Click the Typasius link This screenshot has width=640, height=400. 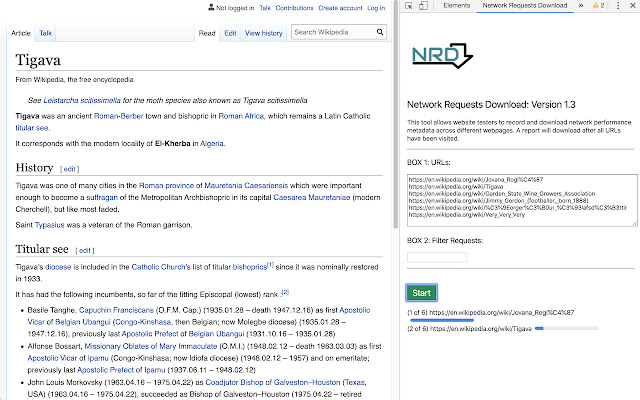coord(49,225)
